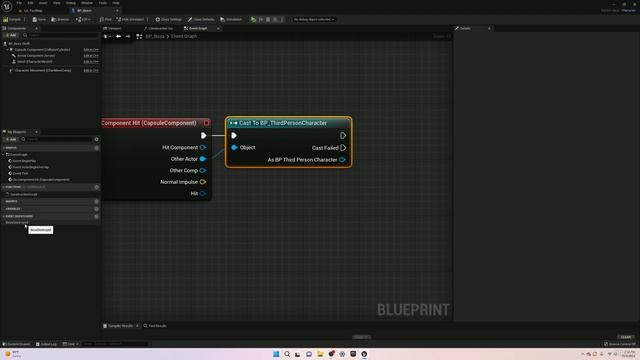Image resolution: width=640 pixels, height=360 pixels.
Task: Add new variable with Variables plus icon
Action: click(x=97, y=209)
